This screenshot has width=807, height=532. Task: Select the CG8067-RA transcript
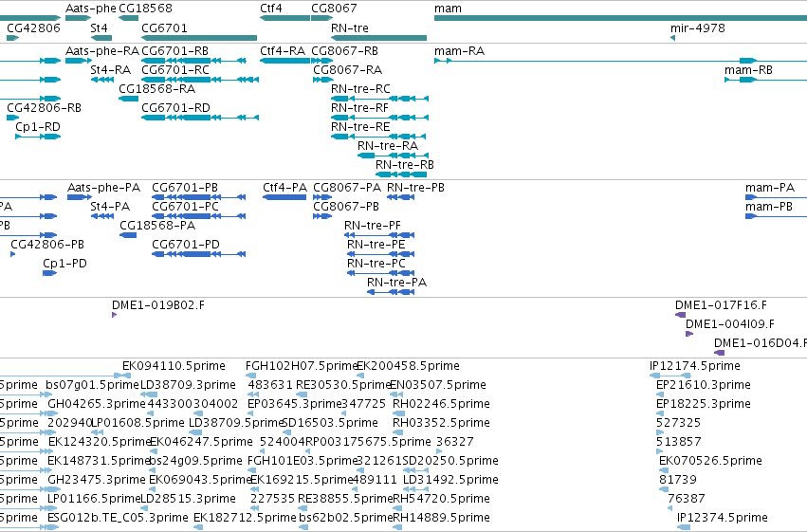tap(323, 80)
